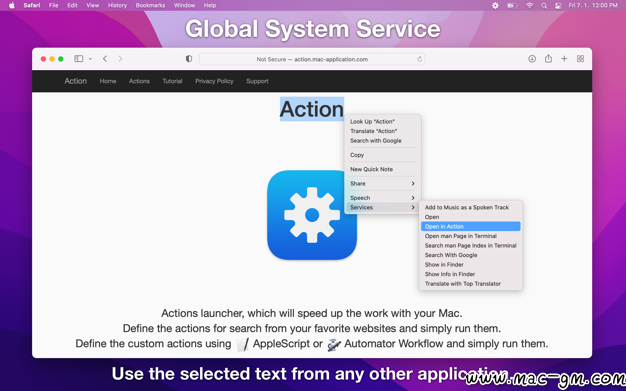The image size is (626, 391).
Task: Click the blue gear app icon image
Action: pyautogui.click(x=312, y=215)
